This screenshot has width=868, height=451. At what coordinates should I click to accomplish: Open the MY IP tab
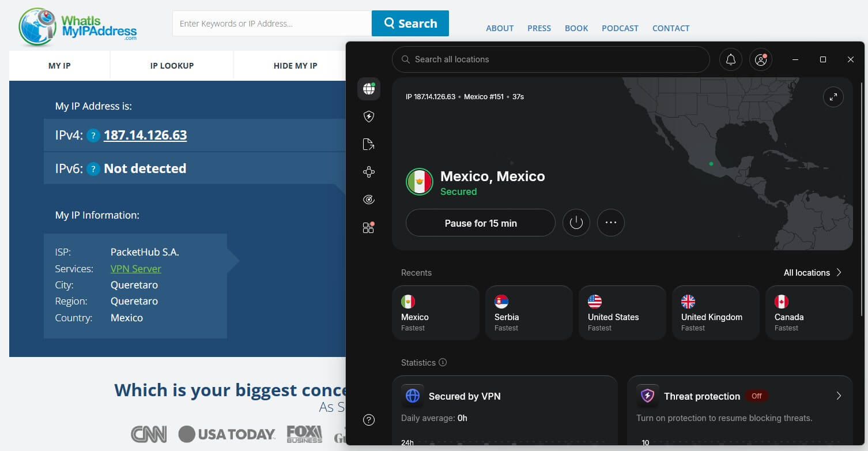click(59, 66)
